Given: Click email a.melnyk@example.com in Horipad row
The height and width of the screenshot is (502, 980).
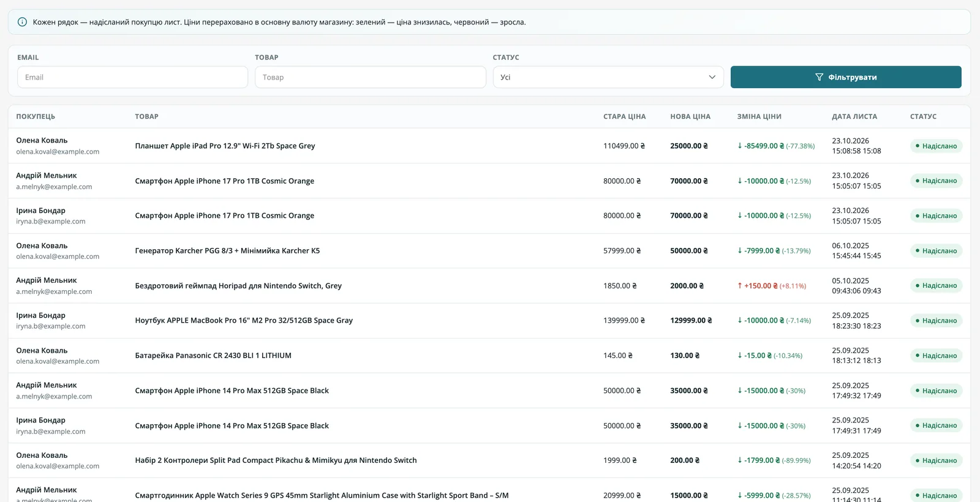Looking at the screenshot, I should click(54, 291).
